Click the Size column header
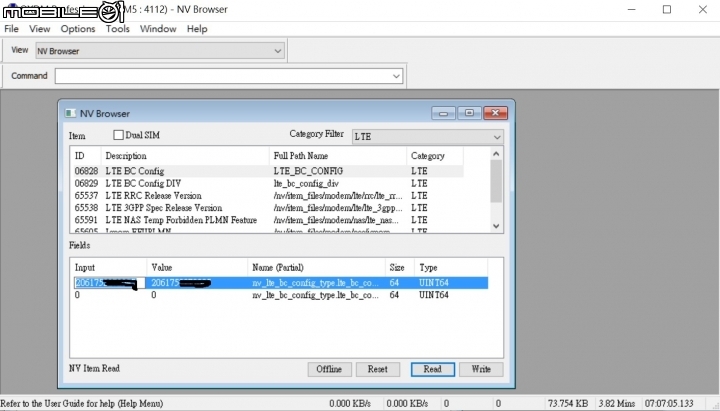Image resolution: width=720 pixels, height=411 pixels. (400, 267)
